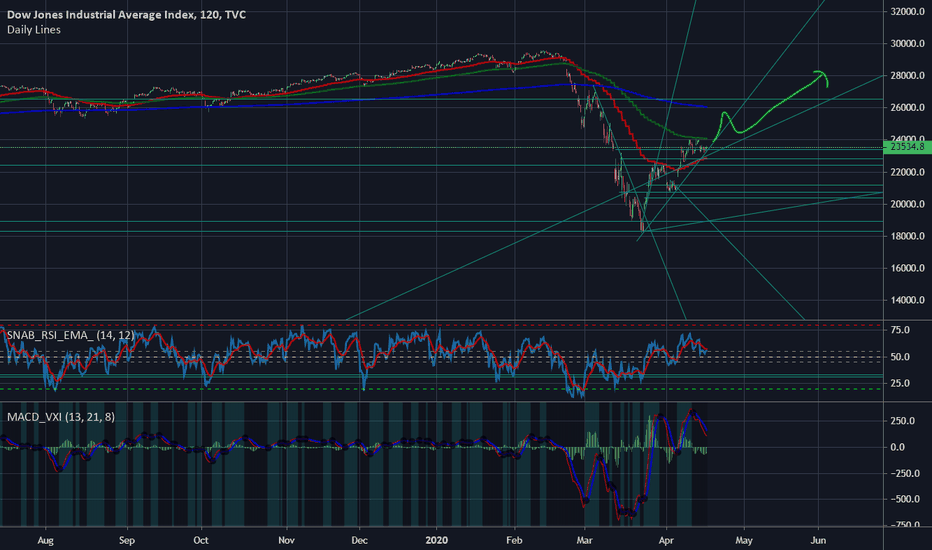Image resolution: width=932 pixels, height=550 pixels.
Task: Click the 28000.0 price axis label
Action: (907, 76)
